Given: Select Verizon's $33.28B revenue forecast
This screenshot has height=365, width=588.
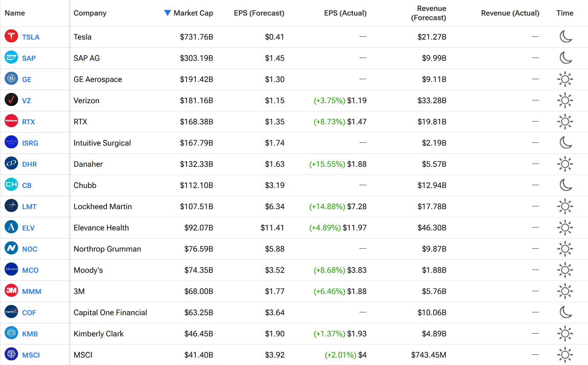Looking at the screenshot, I should [x=432, y=100].
